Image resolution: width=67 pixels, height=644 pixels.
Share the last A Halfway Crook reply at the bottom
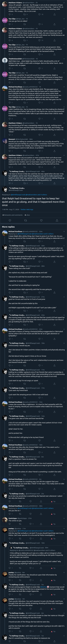[54, 641]
